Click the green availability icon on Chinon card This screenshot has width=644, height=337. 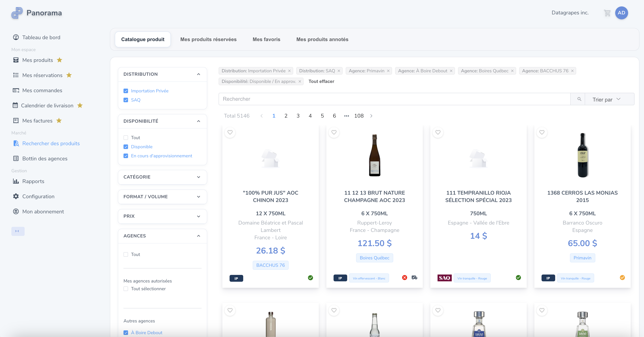[x=310, y=278]
